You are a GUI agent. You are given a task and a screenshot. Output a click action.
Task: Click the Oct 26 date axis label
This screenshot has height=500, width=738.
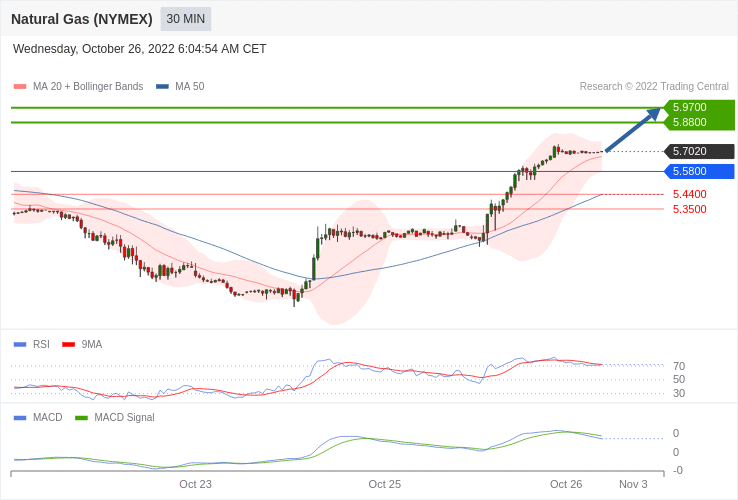(x=566, y=484)
